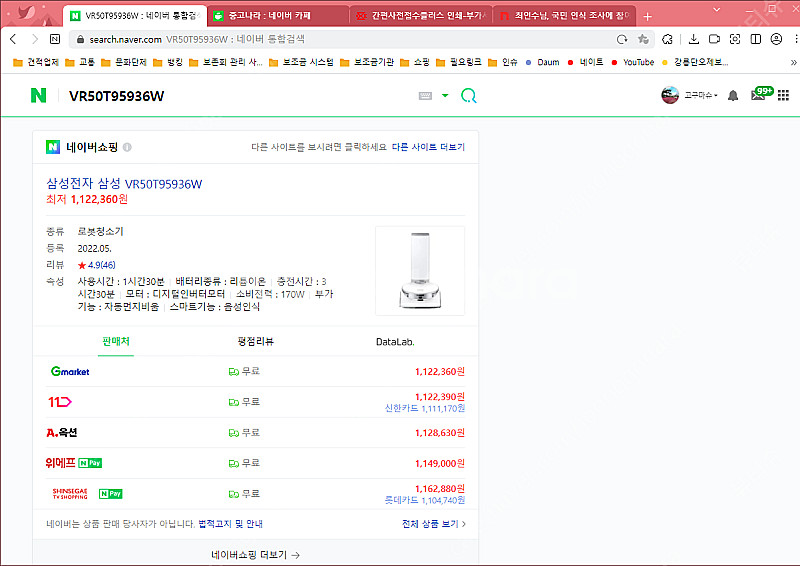The width and height of the screenshot is (800, 566).
Task: Go forward with the browser forward arrow
Action: click(x=35, y=39)
